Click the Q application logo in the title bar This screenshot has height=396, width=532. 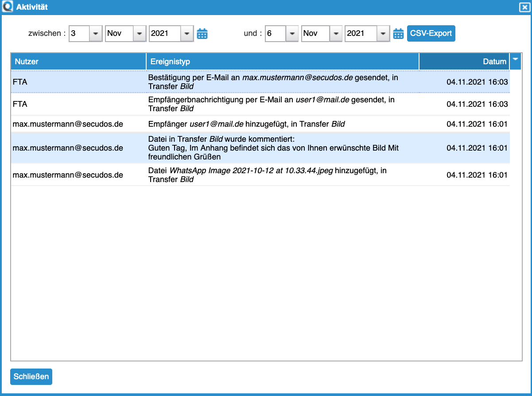pos(7,7)
